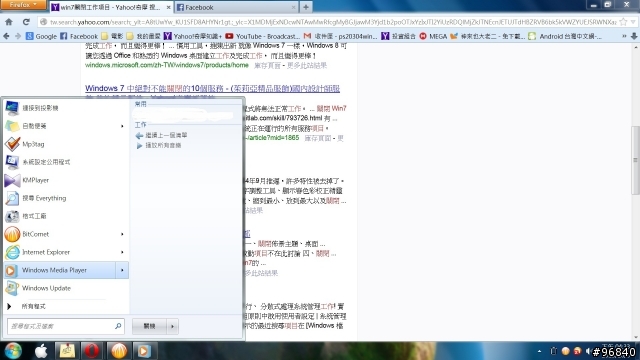Open Windows Media Player taskbar icon
The height and width of the screenshot is (360, 640).
(x=144, y=351)
